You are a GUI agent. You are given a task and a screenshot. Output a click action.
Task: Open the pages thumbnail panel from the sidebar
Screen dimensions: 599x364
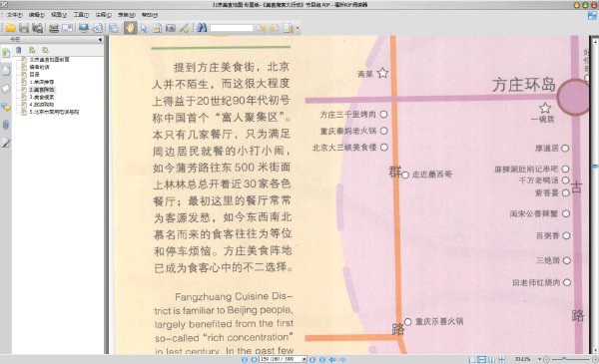tap(6, 71)
